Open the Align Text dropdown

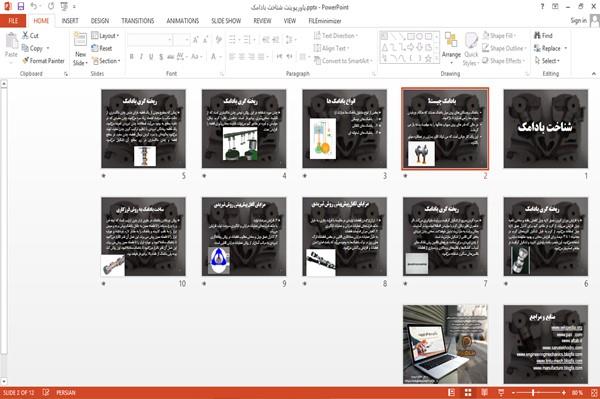pos(331,48)
